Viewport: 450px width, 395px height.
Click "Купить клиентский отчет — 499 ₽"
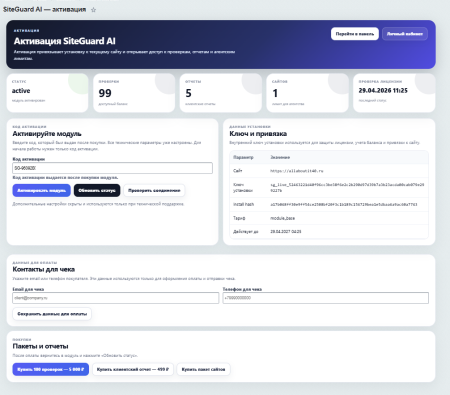coord(133,369)
